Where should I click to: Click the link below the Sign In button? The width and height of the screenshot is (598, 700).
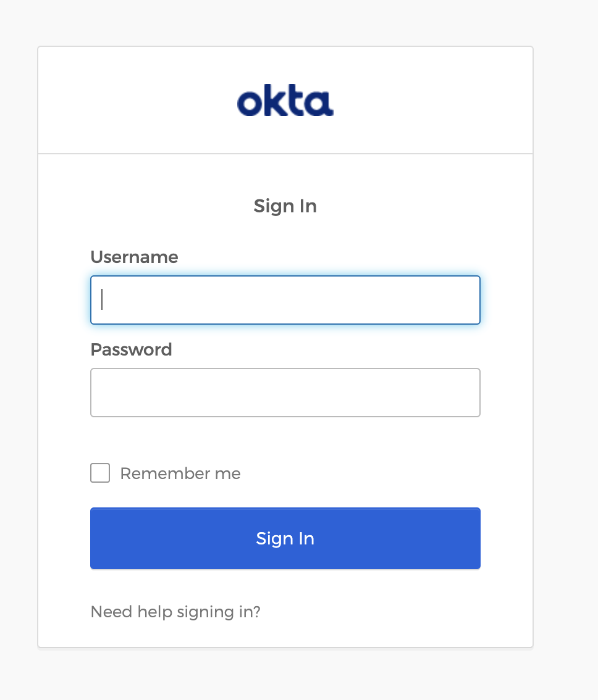pos(175,612)
